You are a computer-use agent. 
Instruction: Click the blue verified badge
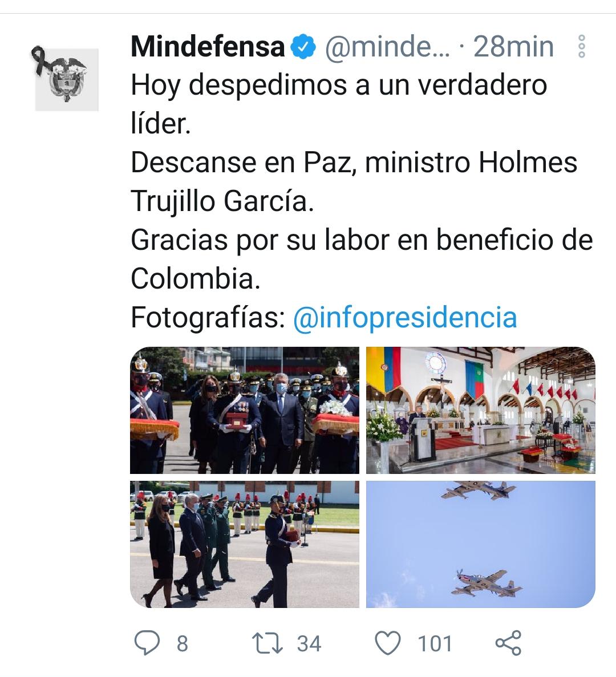[x=303, y=47]
